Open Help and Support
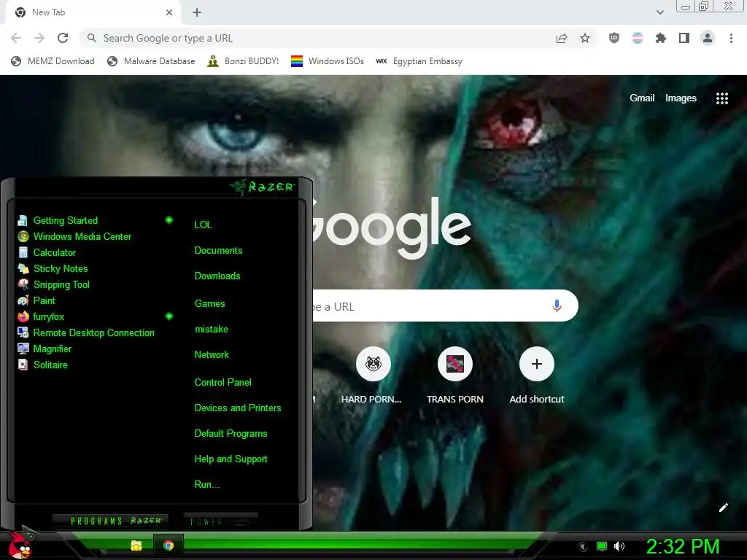The height and width of the screenshot is (560, 747). coord(231,459)
